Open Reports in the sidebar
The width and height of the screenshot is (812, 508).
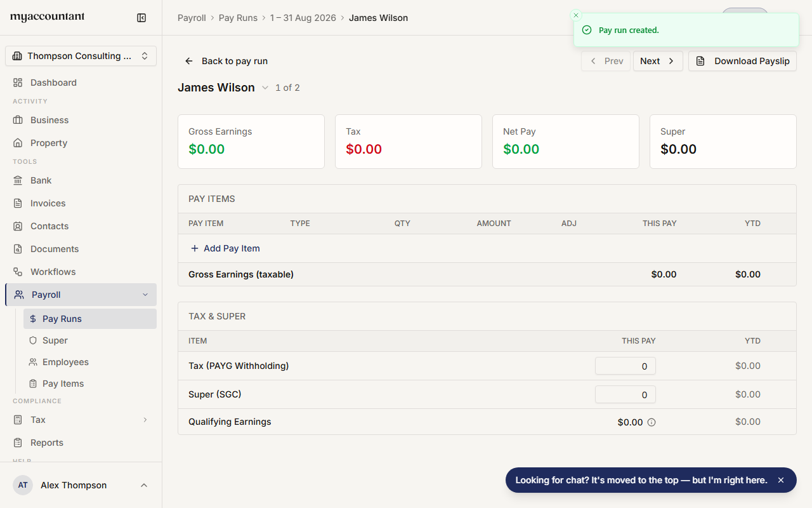click(x=81, y=443)
